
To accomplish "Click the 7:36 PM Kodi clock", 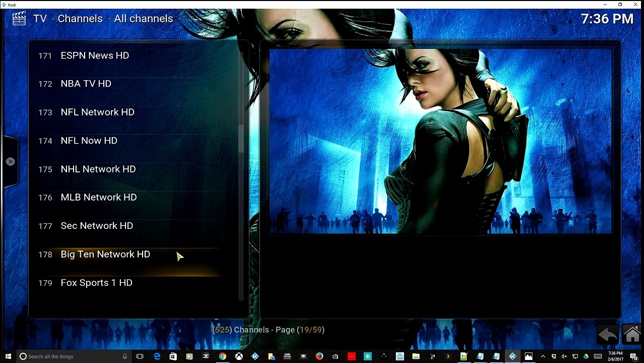I will (x=607, y=19).
